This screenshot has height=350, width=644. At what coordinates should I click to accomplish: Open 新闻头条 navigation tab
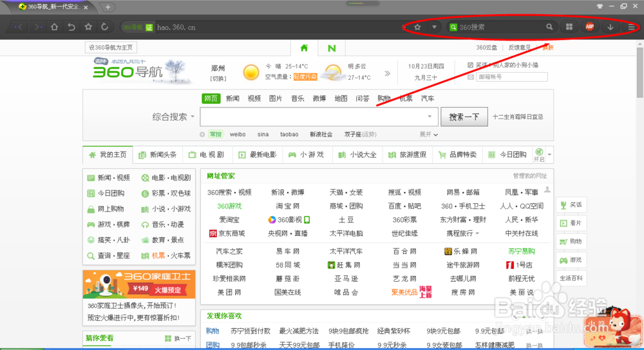click(x=158, y=155)
